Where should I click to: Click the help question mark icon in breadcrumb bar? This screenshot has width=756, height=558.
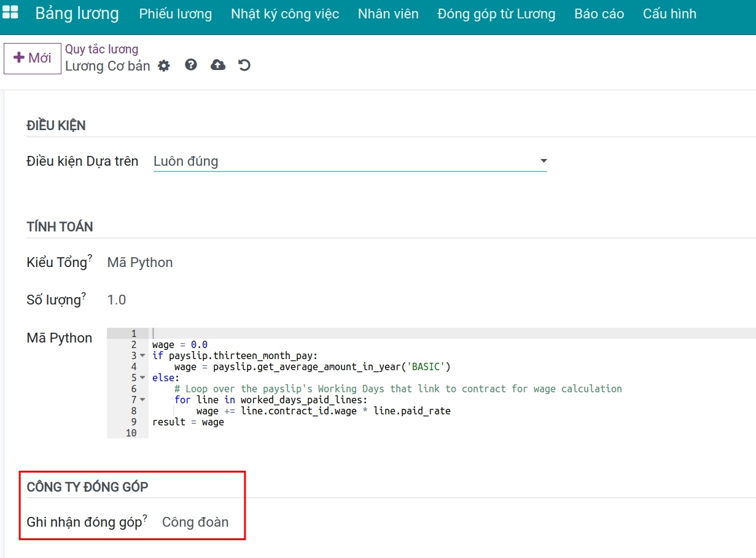coord(191,64)
